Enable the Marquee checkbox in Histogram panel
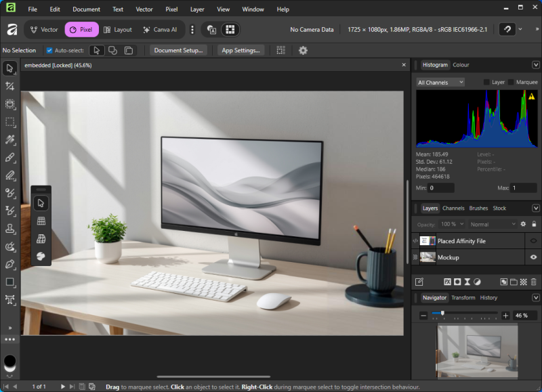The width and height of the screenshot is (542, 392). (x=512, y=82)
